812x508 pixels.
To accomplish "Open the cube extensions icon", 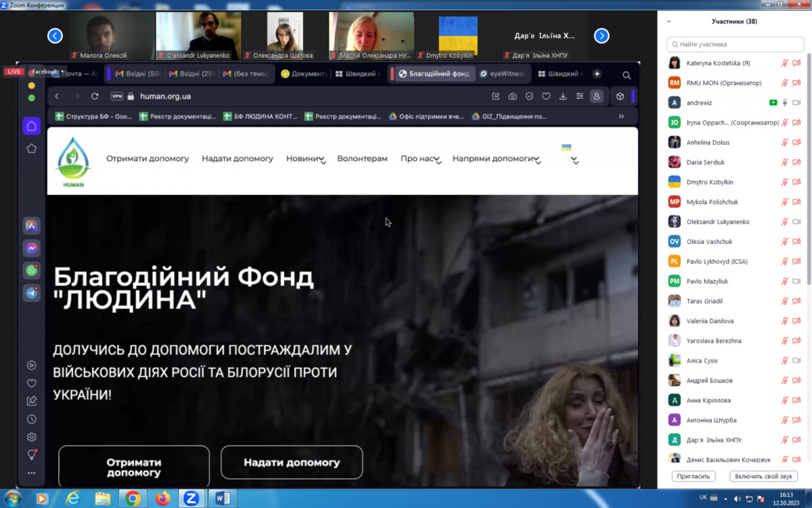I will pyautogui.click(x=620, y=96).
